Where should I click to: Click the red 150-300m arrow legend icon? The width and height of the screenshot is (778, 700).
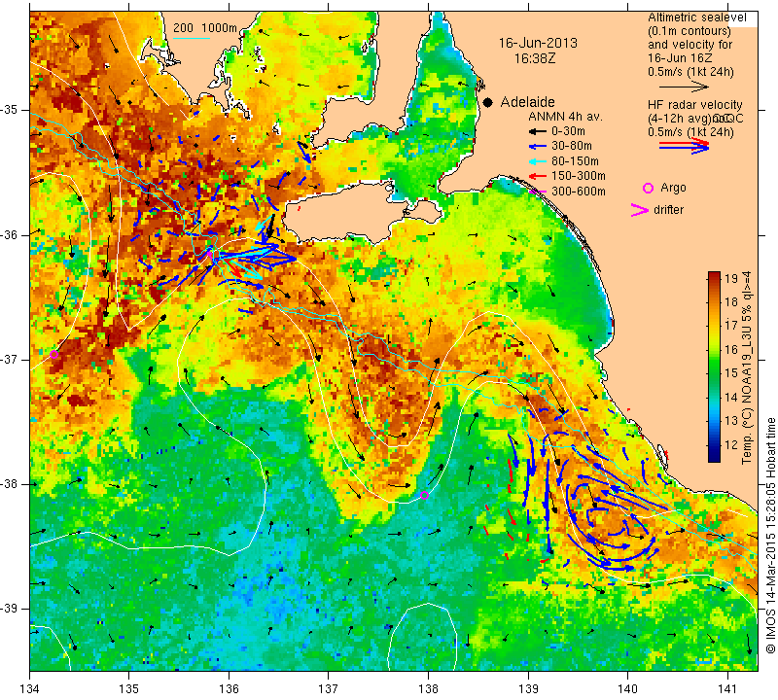click(x=537, y=176)
